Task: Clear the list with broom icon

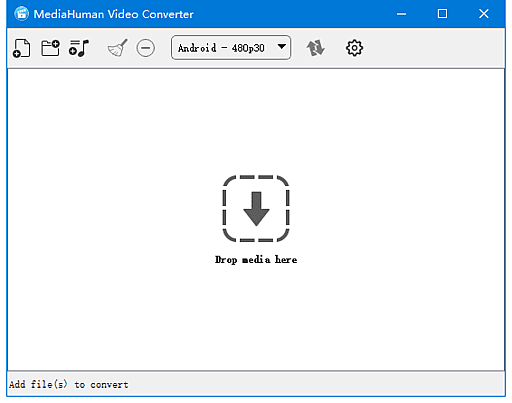Action: 117,48
